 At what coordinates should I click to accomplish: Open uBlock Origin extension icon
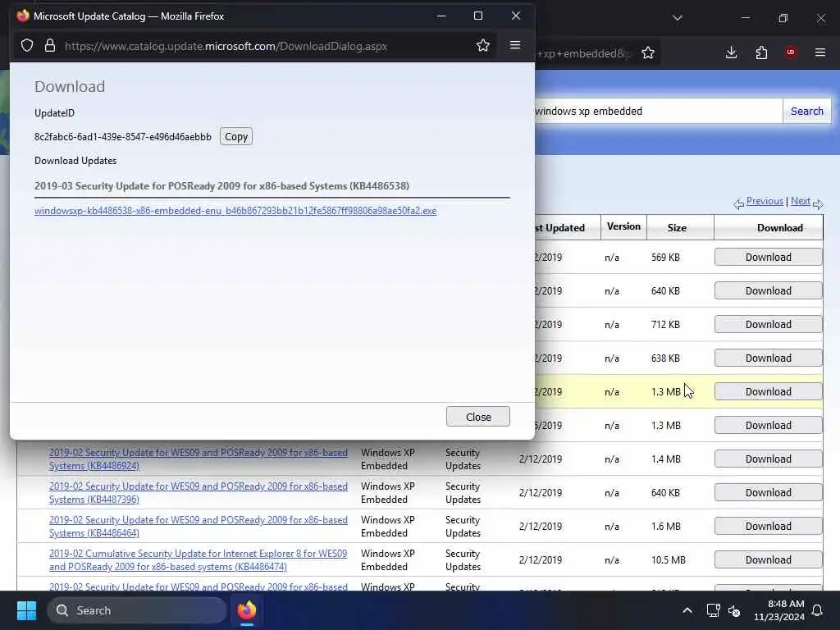point(790,52)
